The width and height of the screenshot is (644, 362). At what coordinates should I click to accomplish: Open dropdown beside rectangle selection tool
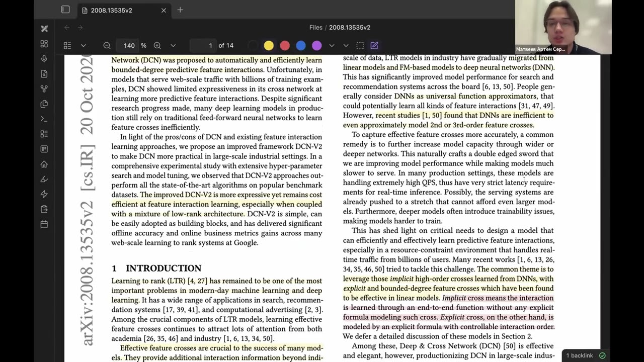346,46
